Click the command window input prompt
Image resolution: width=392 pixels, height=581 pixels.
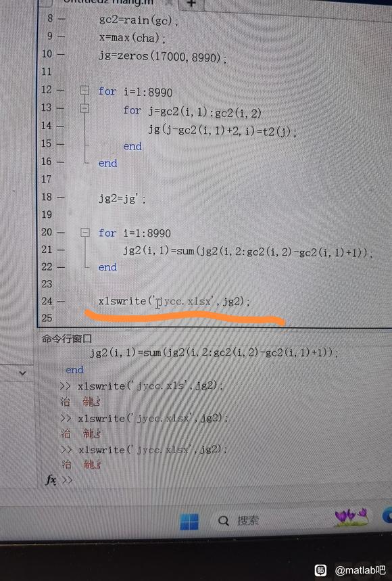tap(68, 480)
